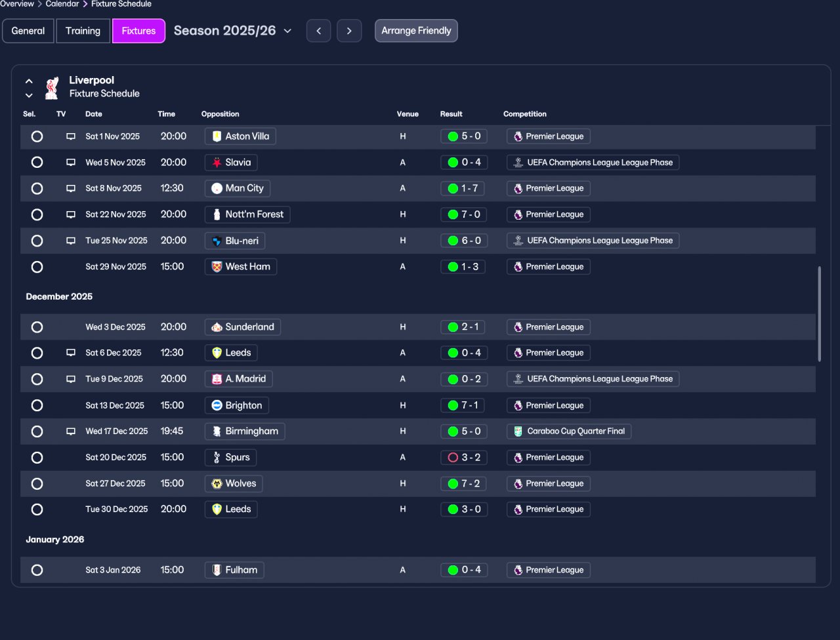The height and width of the screenshot is (640, 840).
Task: Click the Wolves club badge
Action: pyautogui.click(x=217, y=484)
